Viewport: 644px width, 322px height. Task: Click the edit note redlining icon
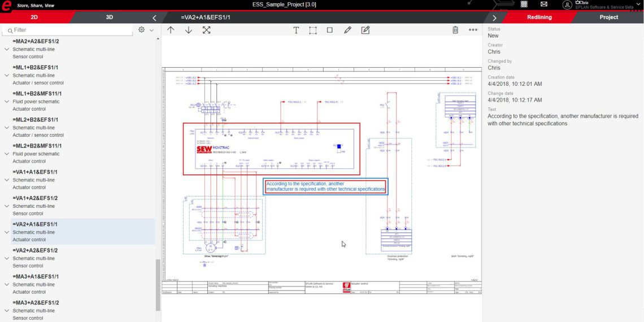pyautogui.click(x=365, y=30)
